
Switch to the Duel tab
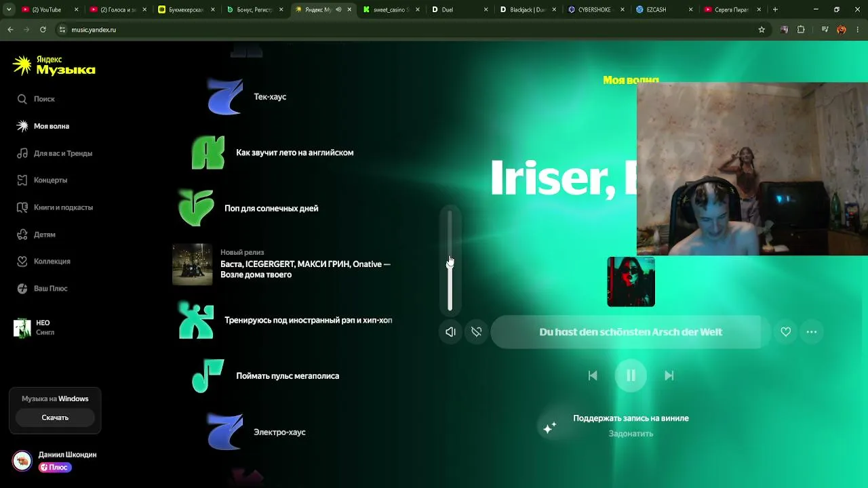click(460, 9)
